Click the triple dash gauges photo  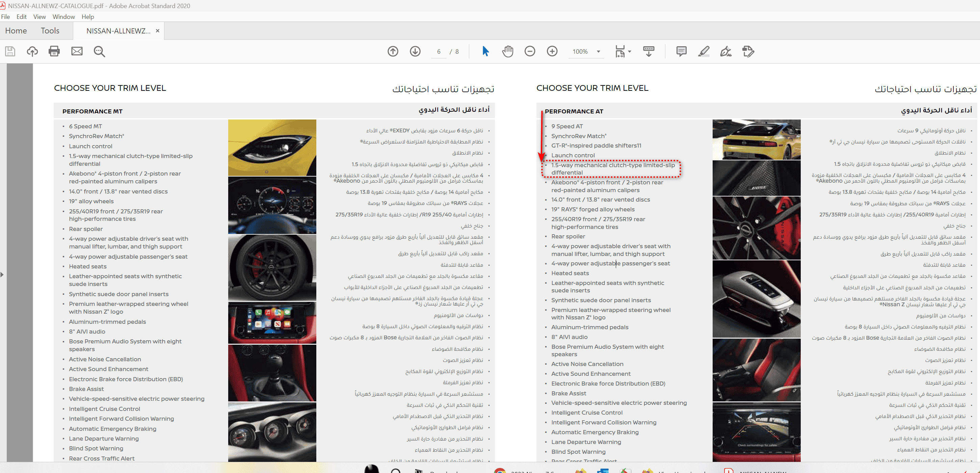272,432
